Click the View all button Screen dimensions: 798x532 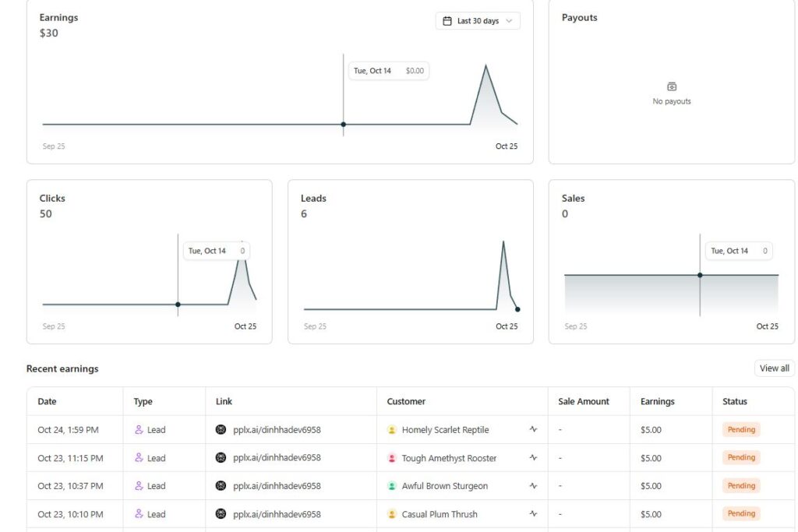pos(774,368)
